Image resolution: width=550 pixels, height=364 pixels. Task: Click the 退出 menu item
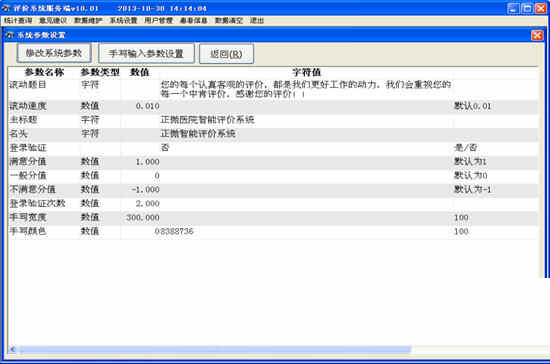[257, 21]
